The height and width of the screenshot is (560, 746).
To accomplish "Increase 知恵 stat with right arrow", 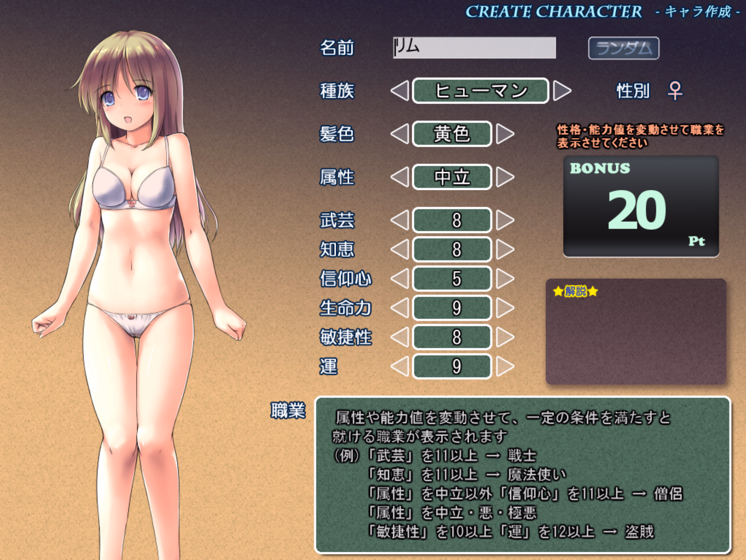I will (x=505, y=250).
